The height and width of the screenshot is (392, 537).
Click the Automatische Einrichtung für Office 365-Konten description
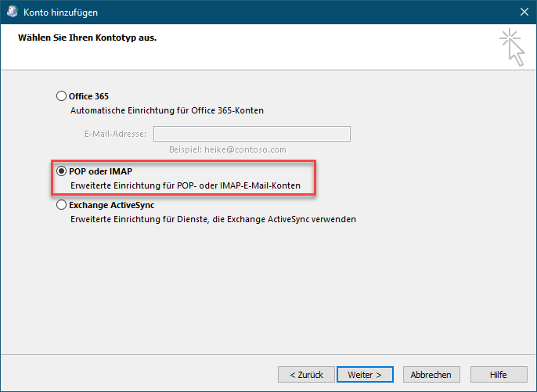coord(167,110)
